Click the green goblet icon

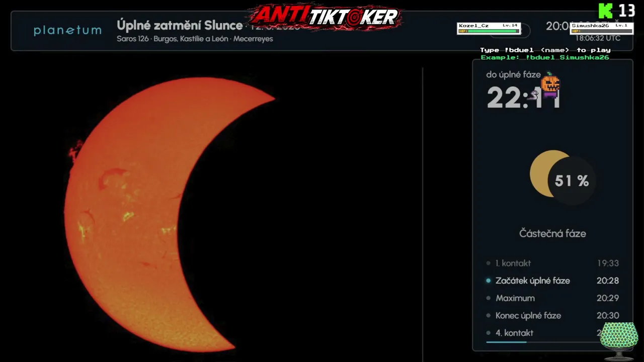tap(619, 341)
